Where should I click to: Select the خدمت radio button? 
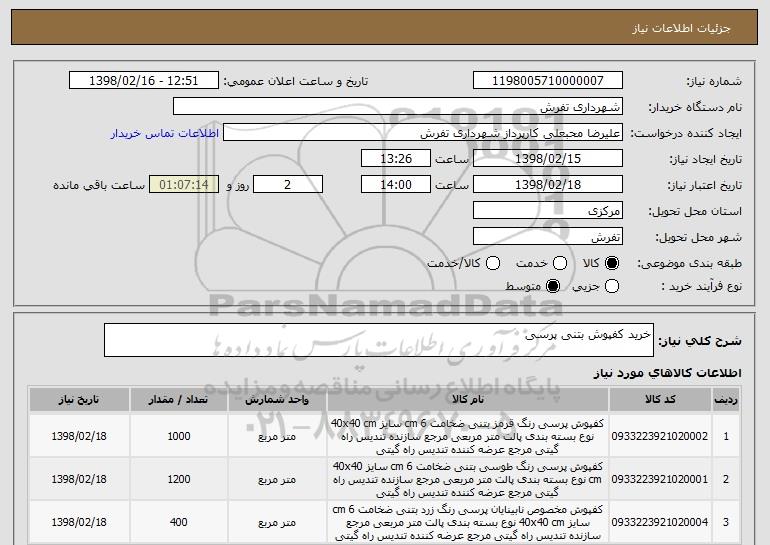[x=560, y=263]
